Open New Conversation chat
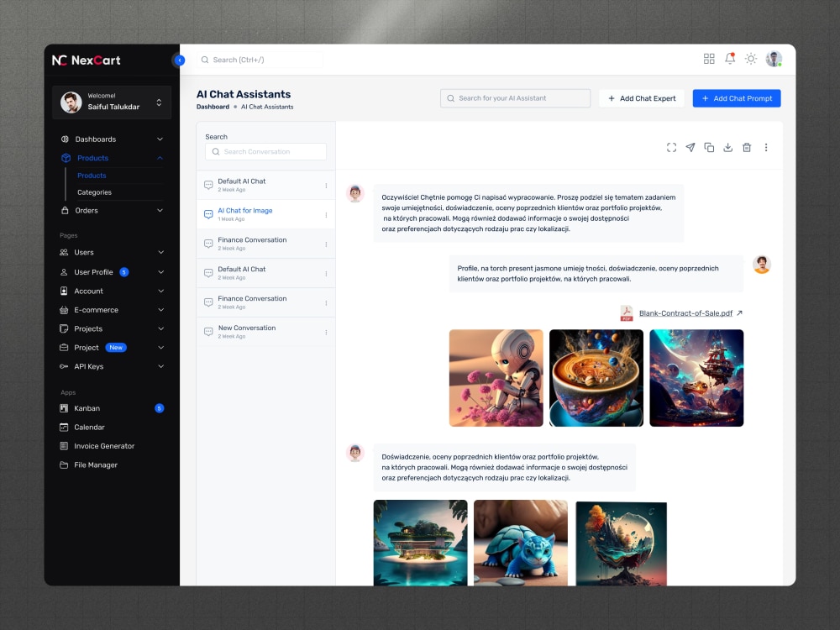This screenshot has height=630, width=840. pyautogui.click(x=265, y=332)
